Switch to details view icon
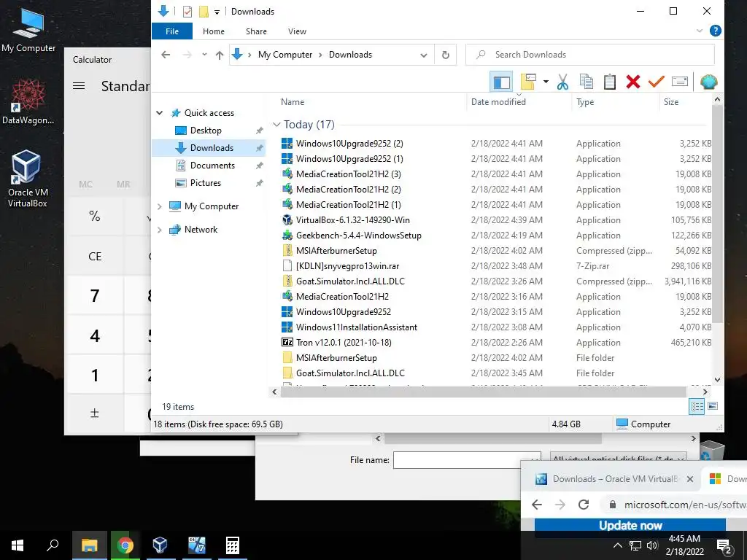 point(697,406)
